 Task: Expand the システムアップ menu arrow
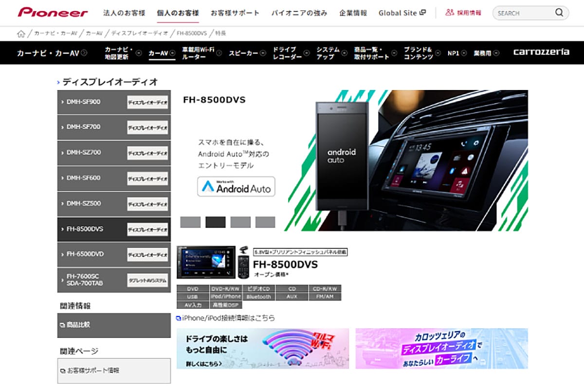[x=346, y=53]
